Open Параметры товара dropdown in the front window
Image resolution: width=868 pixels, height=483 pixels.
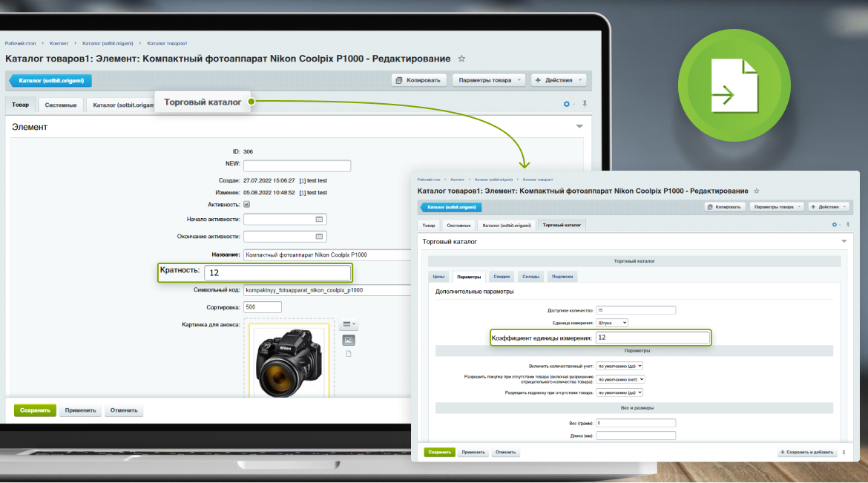point(777,207)
